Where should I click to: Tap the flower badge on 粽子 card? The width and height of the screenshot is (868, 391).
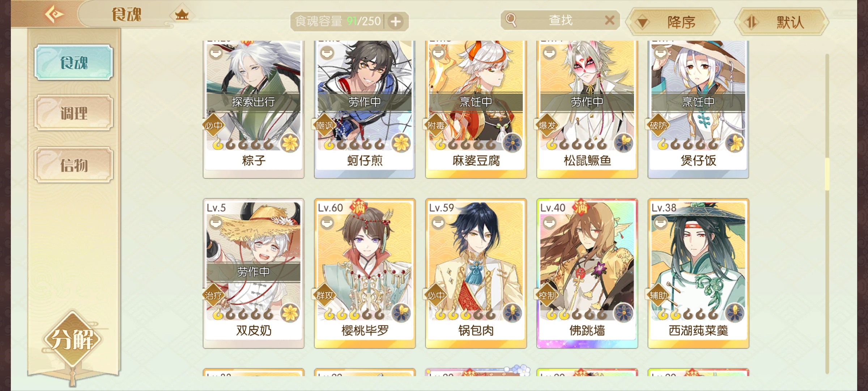click(x=290, y=143)
